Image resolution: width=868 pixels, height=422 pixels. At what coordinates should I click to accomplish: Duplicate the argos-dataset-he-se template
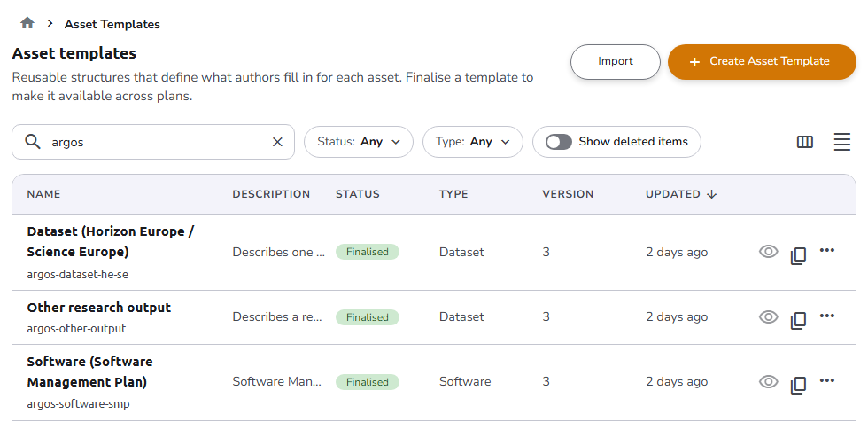798,255
